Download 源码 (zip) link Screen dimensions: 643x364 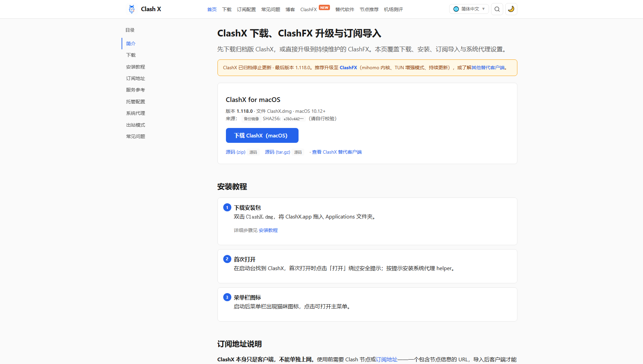[235, 152]
